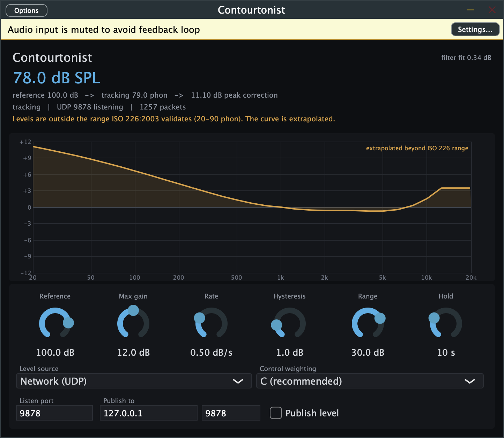Screen dimensions: 504x438
Task: Click the tracking 79.0 phon text
Action: click(x=134, y=95)
